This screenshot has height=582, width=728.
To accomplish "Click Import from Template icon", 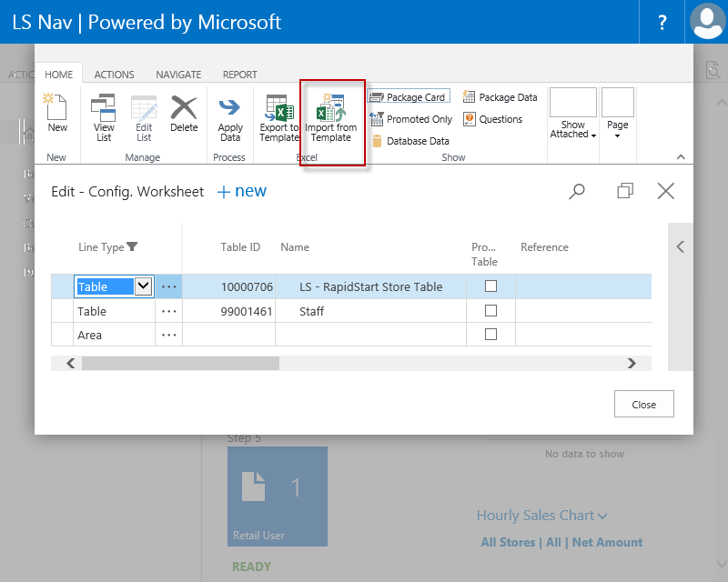I will point(331,116).
